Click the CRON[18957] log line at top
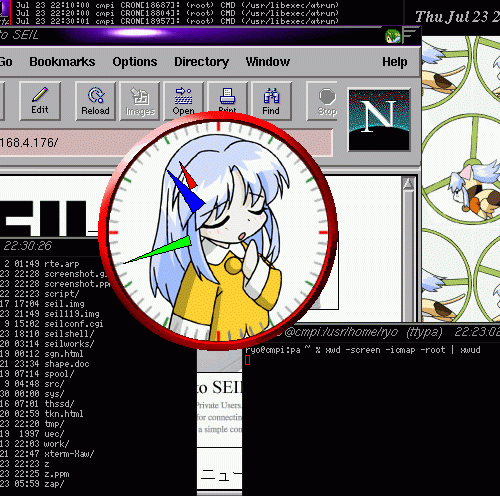The height and width of the screenshot is (496, 500). [177, 21]
